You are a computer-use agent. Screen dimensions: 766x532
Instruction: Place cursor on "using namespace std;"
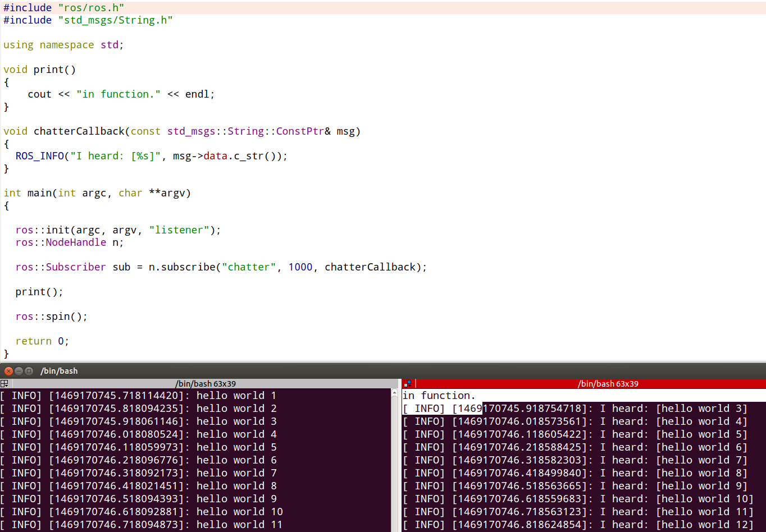coord(63,45)
